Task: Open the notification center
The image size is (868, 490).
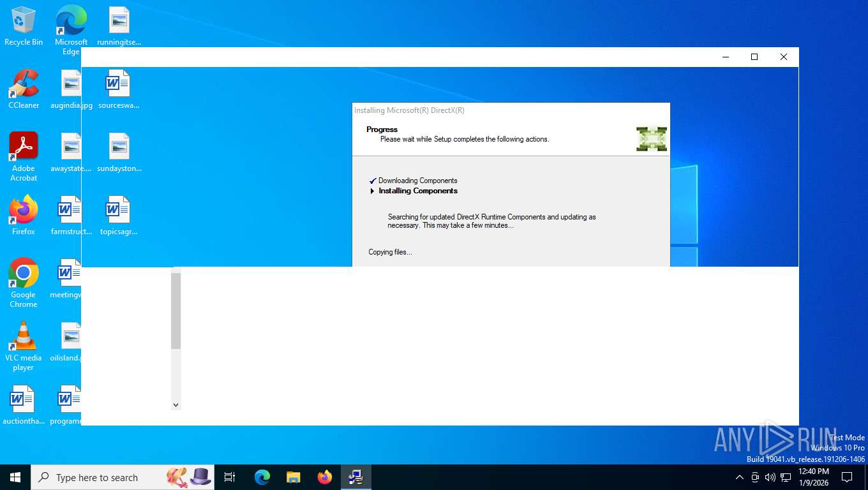Action: click(x=847, y=477)
